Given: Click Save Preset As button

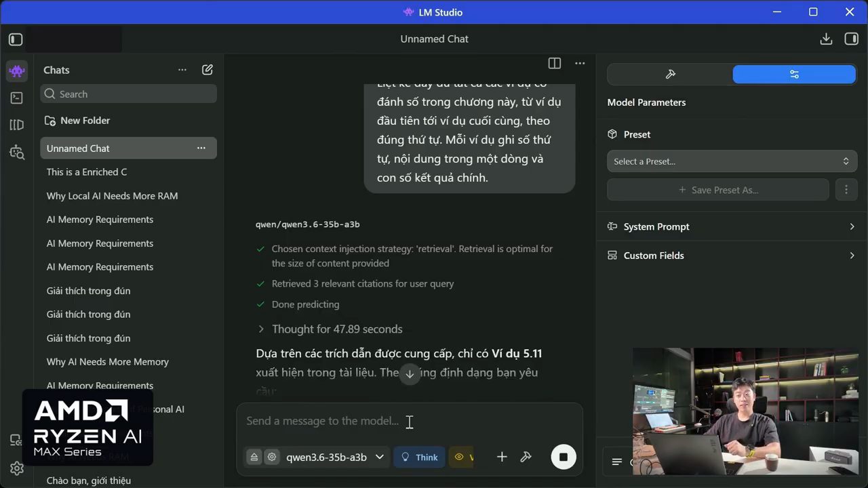Looking at the screenshot, I should point(718,190).
